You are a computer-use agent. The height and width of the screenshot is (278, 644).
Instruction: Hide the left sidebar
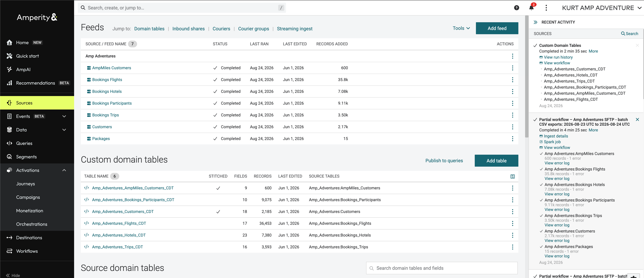13,275
